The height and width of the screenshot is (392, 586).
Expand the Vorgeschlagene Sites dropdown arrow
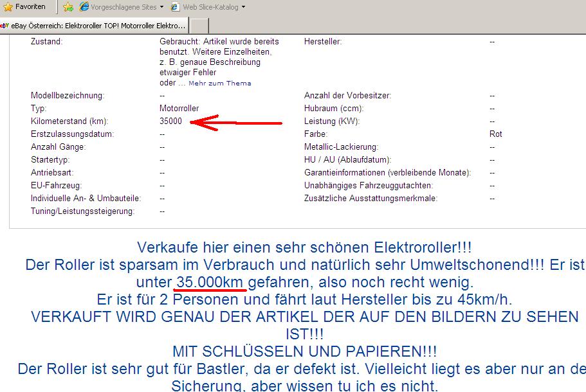point(161,7)
